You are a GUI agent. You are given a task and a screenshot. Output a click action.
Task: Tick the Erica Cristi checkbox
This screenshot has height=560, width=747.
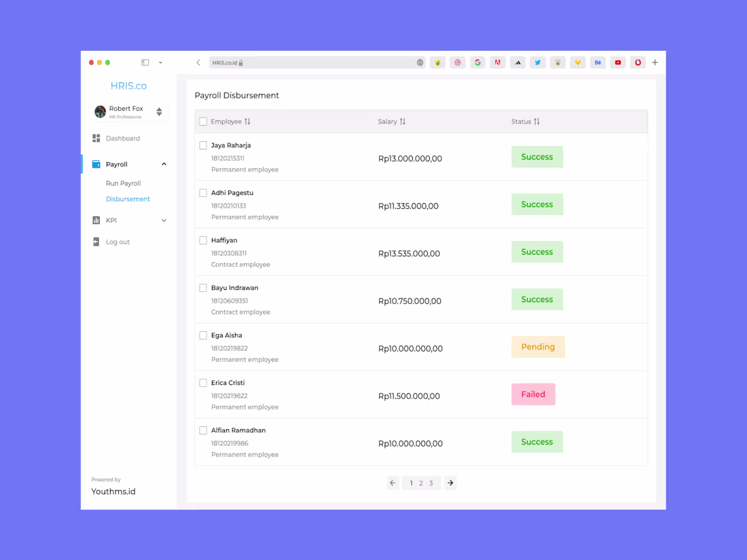pyautogui.click(x=203, y=383)
